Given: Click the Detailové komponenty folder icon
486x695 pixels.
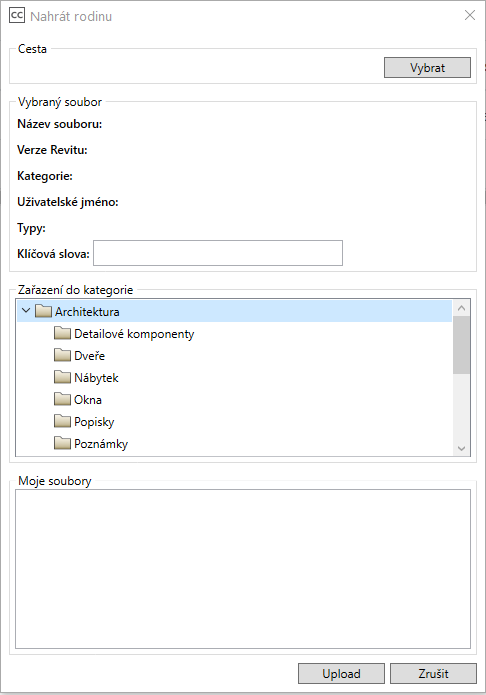Looking at the screenshot, I should pyautogui.click(x=63, y=333).
